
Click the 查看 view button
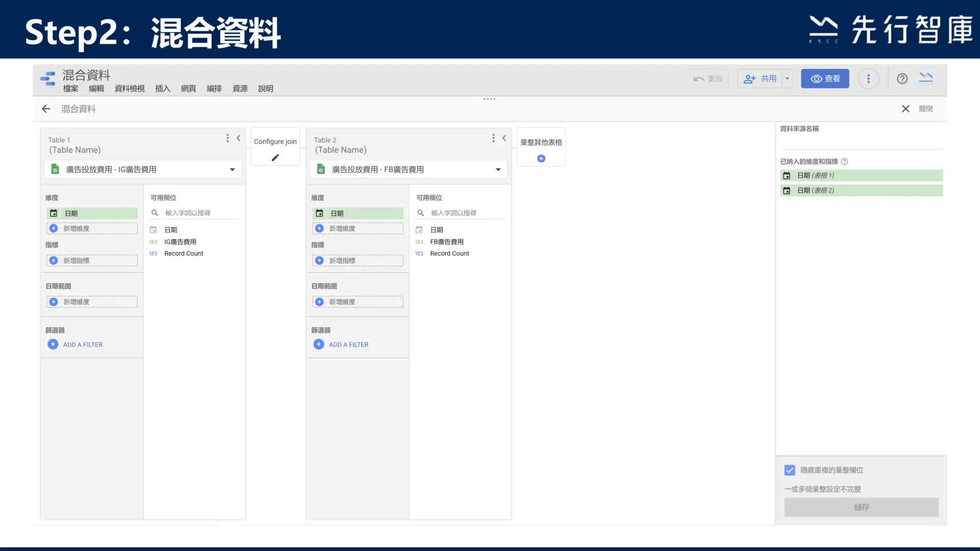point(825,79)
